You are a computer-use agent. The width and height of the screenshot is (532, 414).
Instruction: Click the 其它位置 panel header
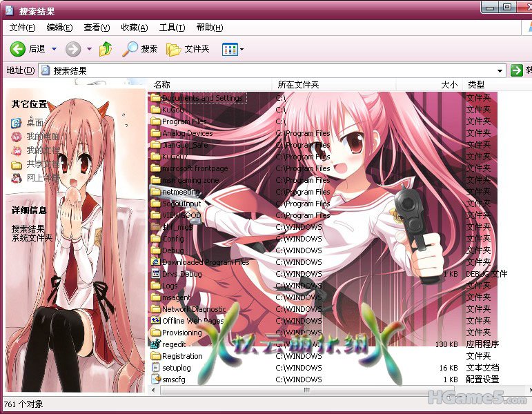(30, 103)
